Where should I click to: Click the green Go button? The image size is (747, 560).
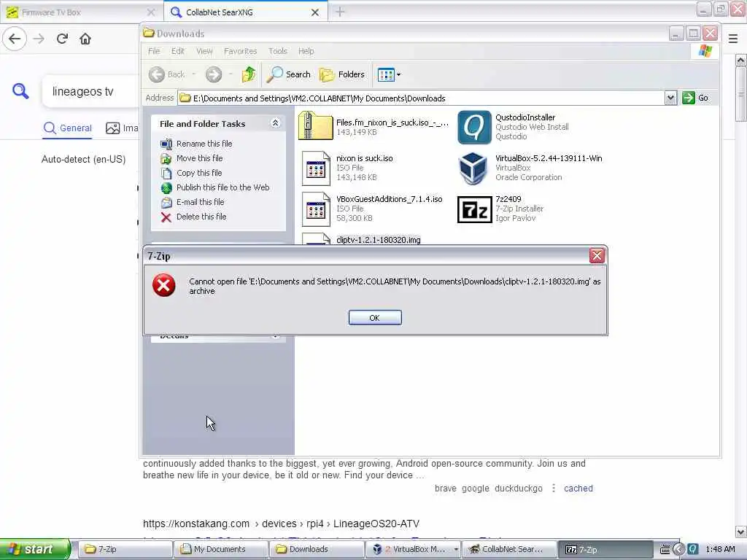point(695,98)
